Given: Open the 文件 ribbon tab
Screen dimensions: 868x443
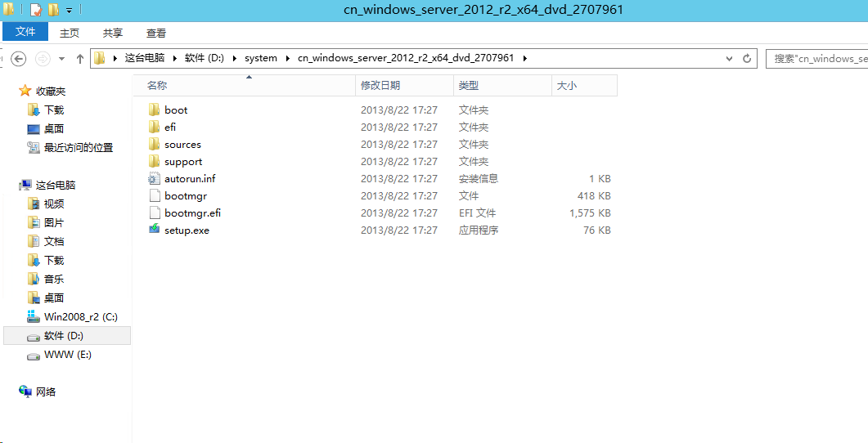Looking at the screenshot, I should pyautogui.click(x=25, y=32).
